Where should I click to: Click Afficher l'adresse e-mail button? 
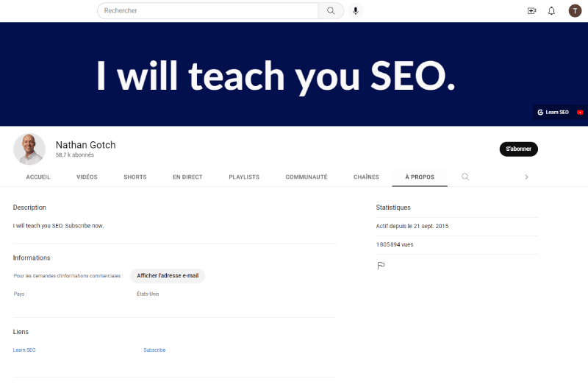pos(168,275)
